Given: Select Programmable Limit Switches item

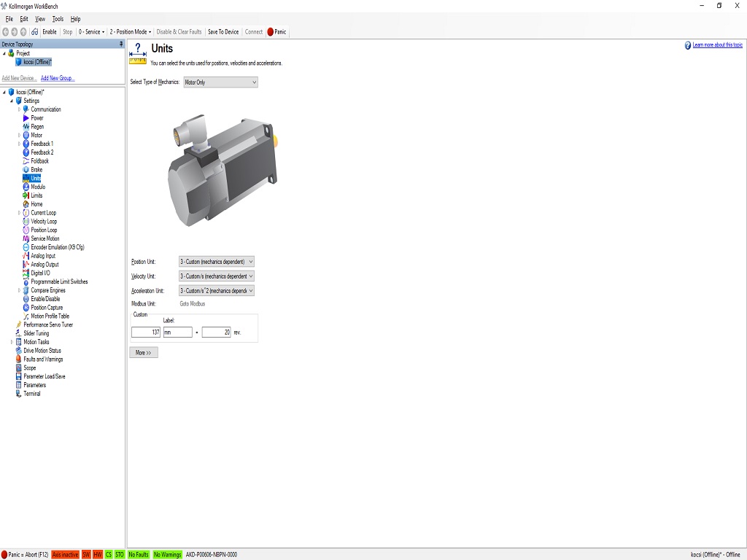Looking at the screenshot, I should (60, 282).
